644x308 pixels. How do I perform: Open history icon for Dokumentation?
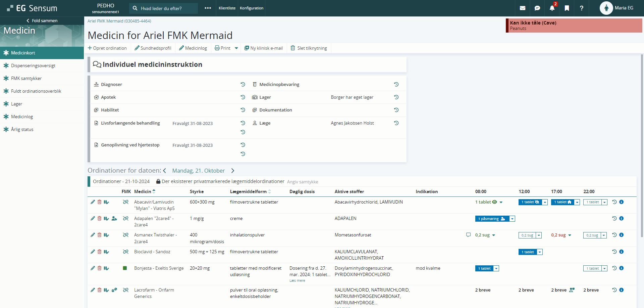[396, 110]
